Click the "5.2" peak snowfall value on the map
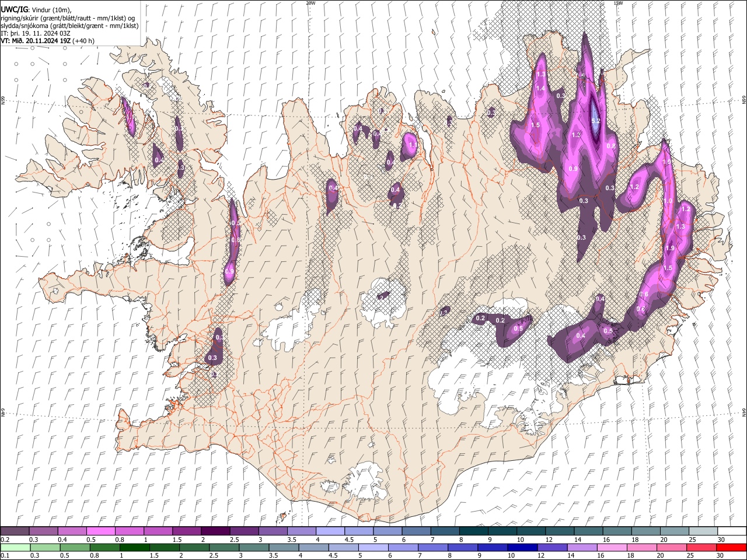Image resolution: width=747 pixels, height=560 pixels. pyautogui.click(x=596, y=121)
